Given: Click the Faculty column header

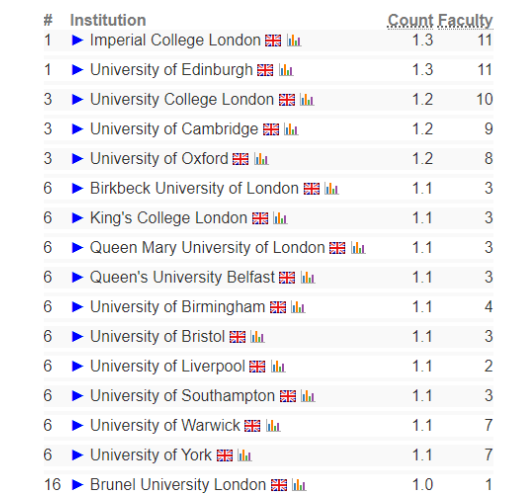Looking at the screenshot, I should 465,21.
